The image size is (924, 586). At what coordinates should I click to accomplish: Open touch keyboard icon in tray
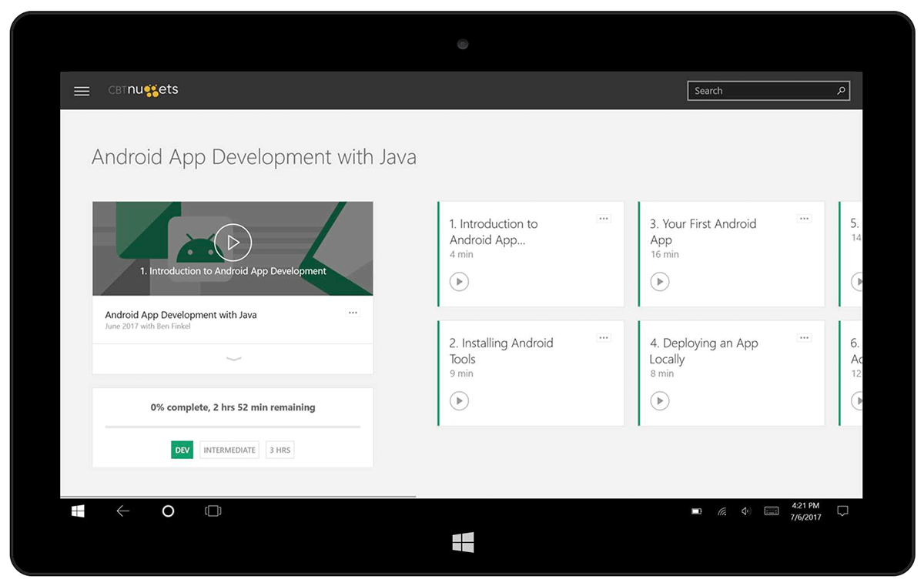[771, 511]
